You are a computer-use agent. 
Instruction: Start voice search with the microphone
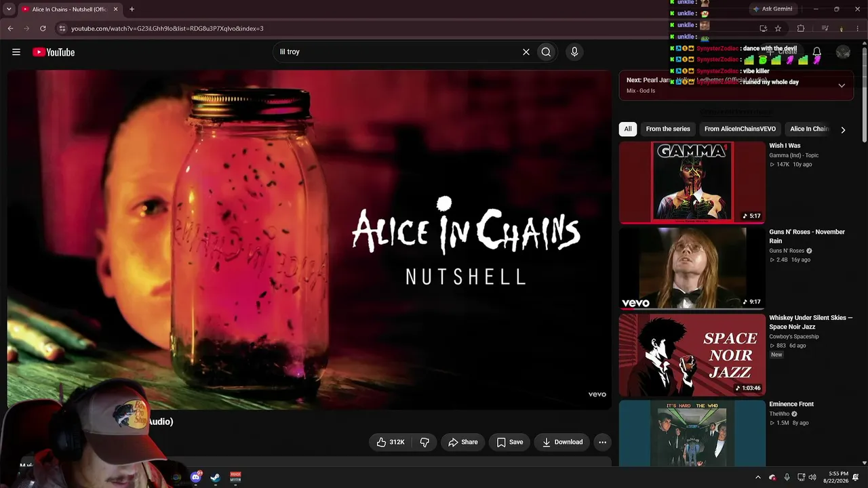[x=574, y=52]
